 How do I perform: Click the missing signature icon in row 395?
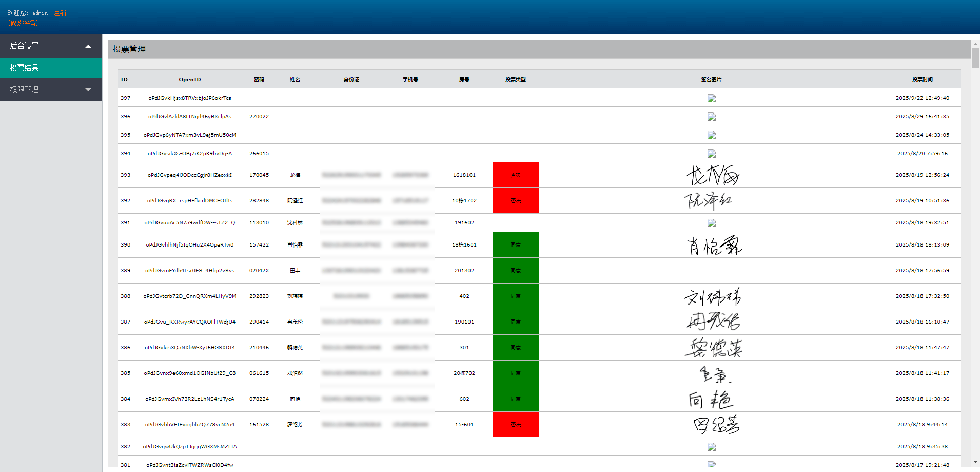711,135
